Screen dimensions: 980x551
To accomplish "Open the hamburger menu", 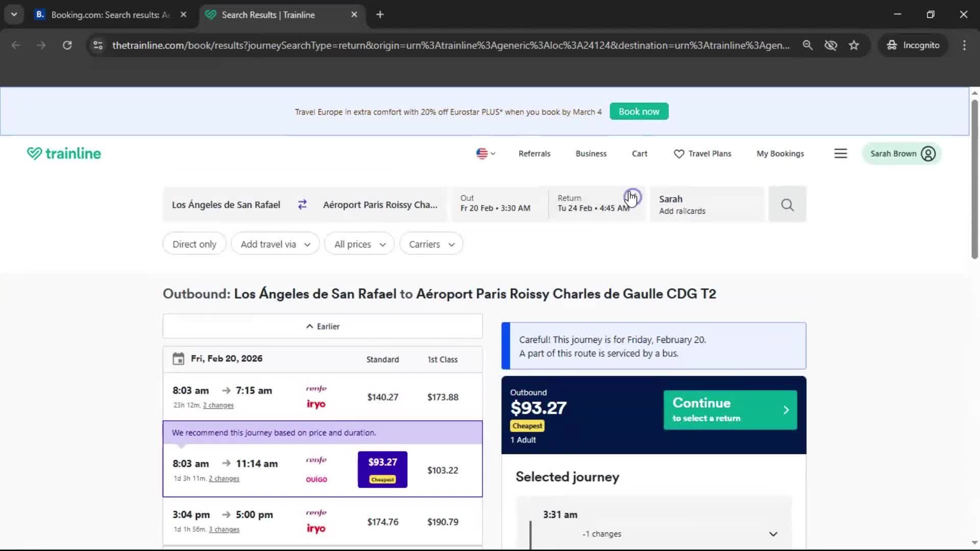I will point(840,153).
